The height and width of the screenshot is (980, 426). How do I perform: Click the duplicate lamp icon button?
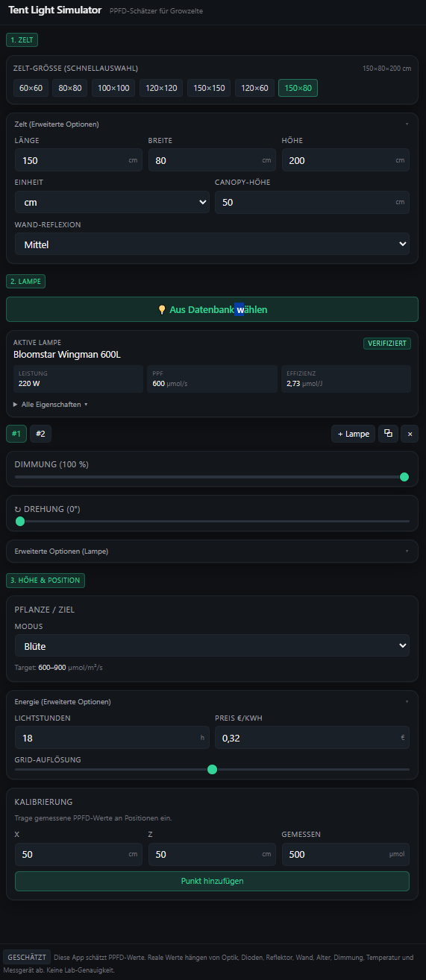coord(388,434)
